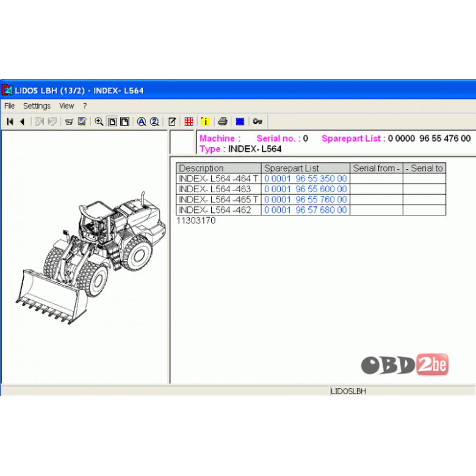Click 'LIDOSLBH' in the status bar

(x=348, y=391)
